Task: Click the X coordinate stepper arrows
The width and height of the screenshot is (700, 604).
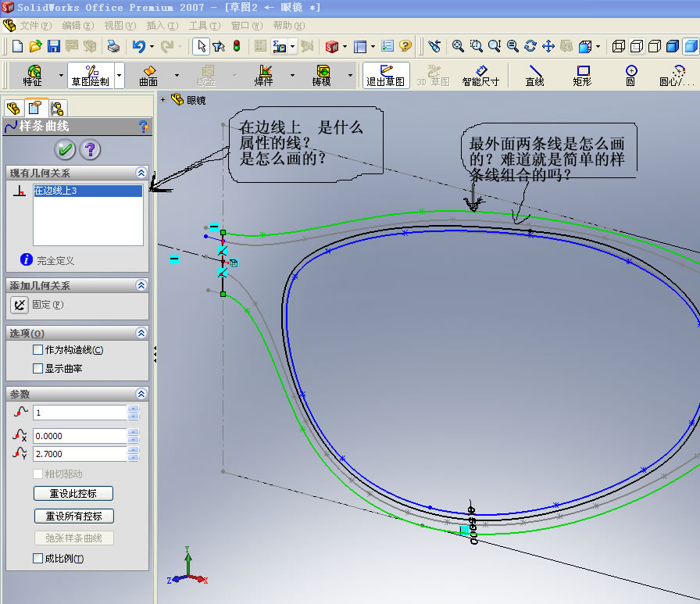Action: (134, 436)
